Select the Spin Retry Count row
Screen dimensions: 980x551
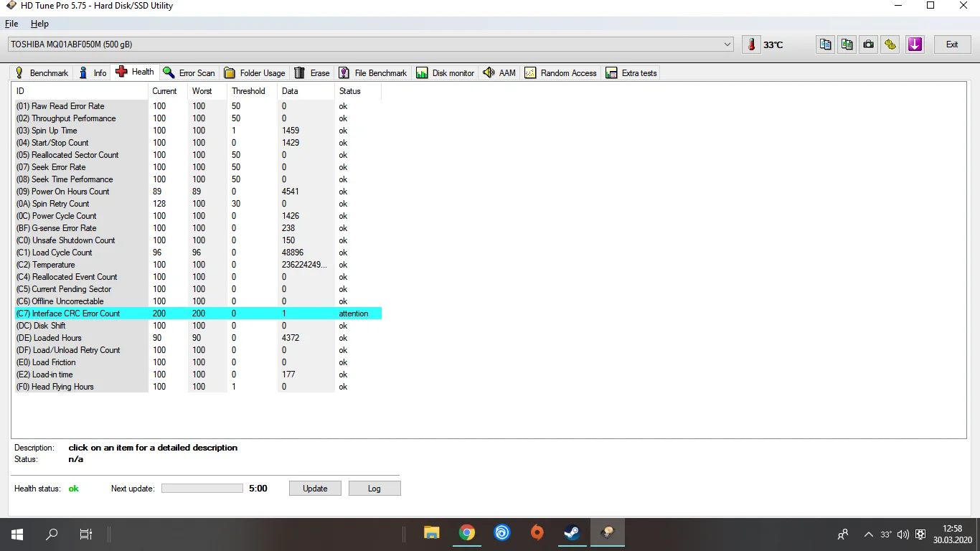(198, 204)
